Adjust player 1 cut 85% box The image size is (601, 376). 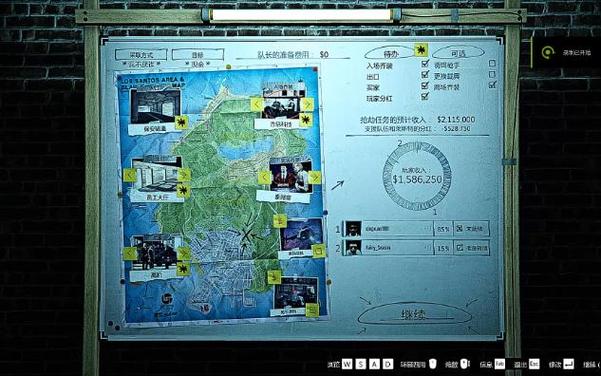tap(443, 229)
